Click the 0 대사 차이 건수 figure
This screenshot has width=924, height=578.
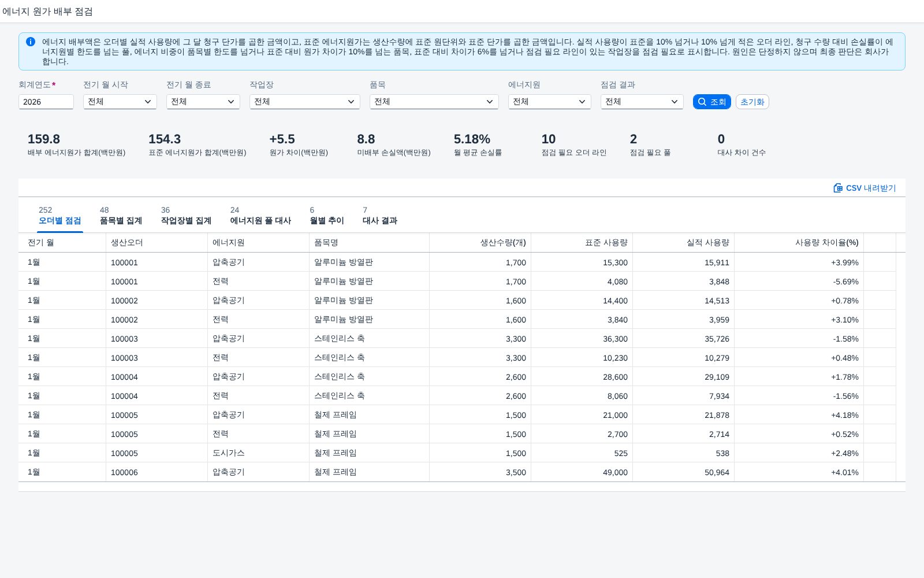pyautogui.click(x=721, y=139)
